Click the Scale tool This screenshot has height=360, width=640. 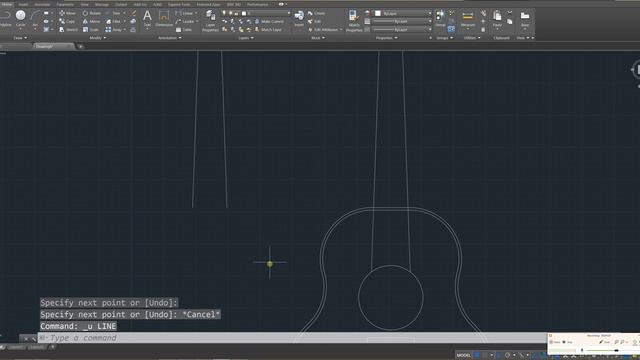tap(91, 29)
